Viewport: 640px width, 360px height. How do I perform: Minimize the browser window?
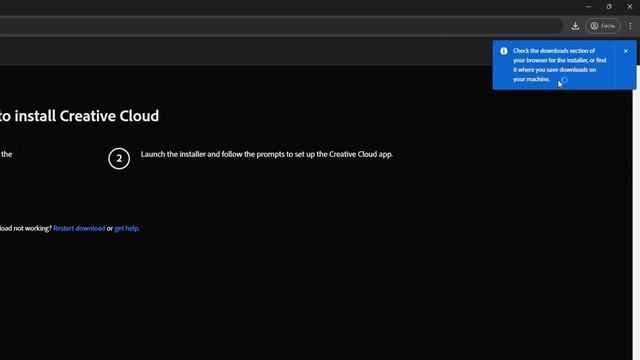(588, 7)
